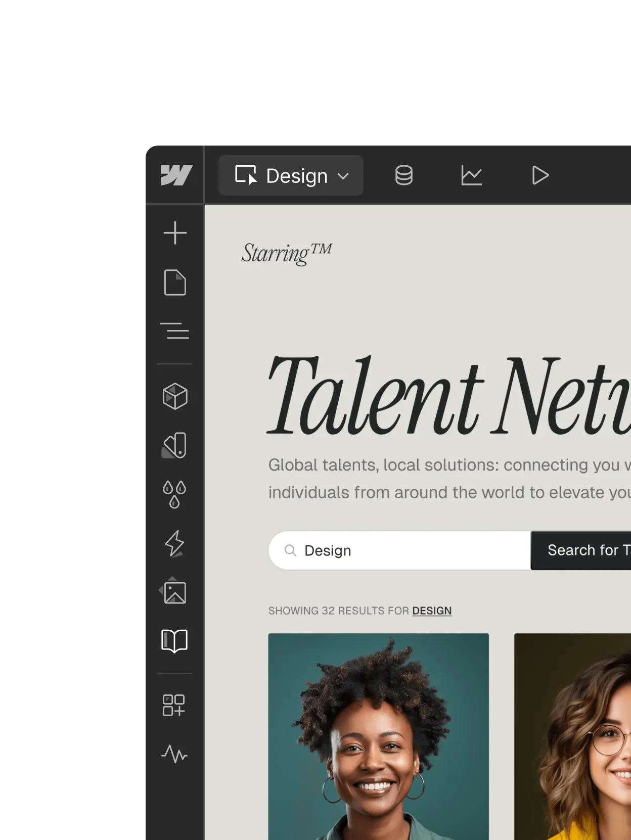Open the book icon panel

[x=174, y=641]
